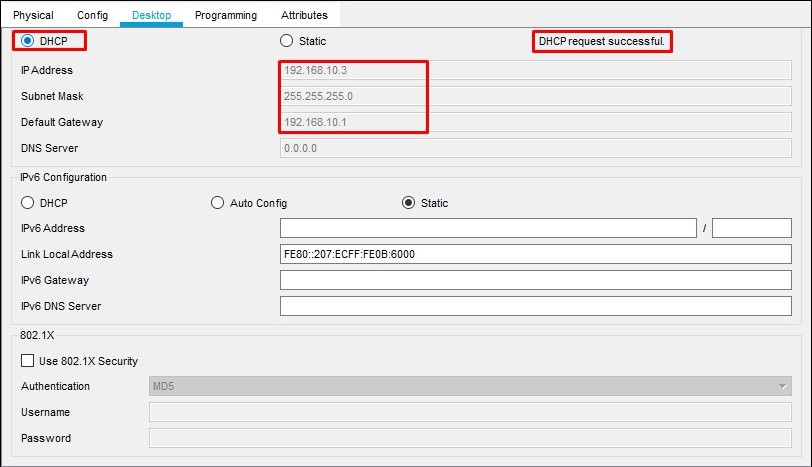Screen dimensions: 812x467
Task: Click the 802.1X Username field
Action: click(x=470, y=412)
